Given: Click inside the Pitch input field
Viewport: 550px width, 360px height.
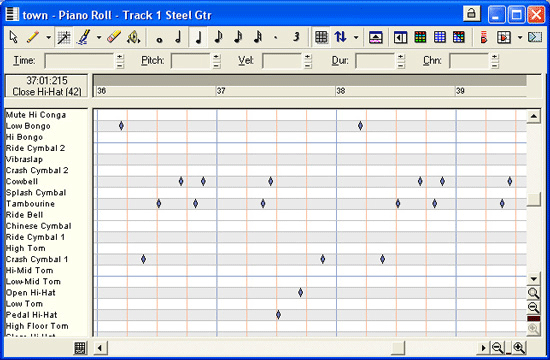Looking at the screenshot, I should 190,61.
